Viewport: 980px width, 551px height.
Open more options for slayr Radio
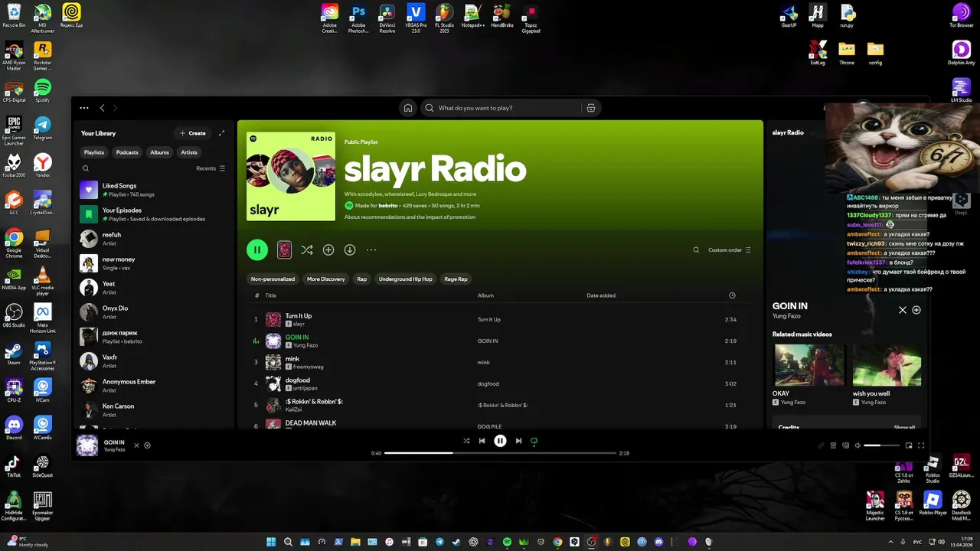[371, 249]
